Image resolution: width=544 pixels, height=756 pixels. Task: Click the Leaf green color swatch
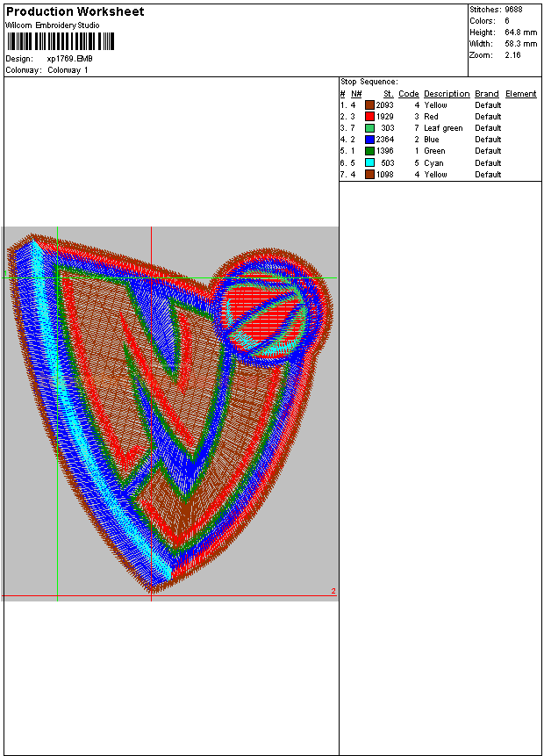coord(369,128)
